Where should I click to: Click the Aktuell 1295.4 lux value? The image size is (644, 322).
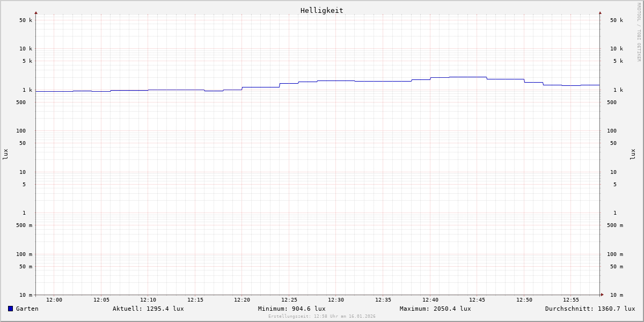(x=148, y=309)
